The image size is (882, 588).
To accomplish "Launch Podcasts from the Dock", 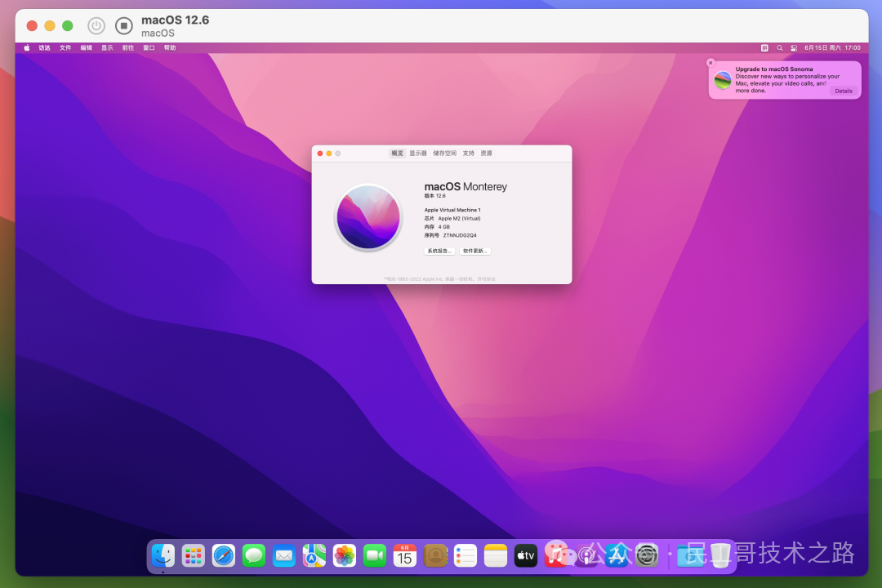I will (586, 556).
